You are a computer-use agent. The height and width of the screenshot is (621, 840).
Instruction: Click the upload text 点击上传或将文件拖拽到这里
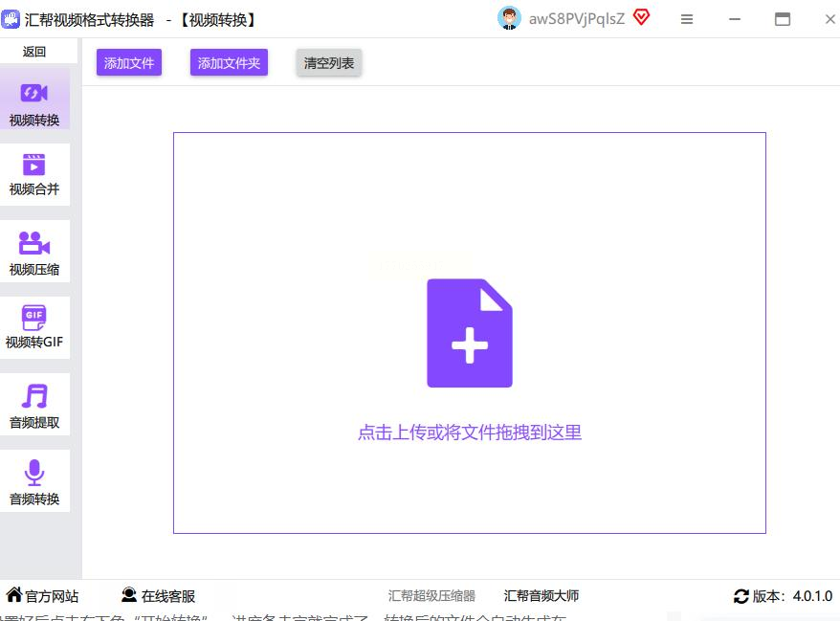469,432
